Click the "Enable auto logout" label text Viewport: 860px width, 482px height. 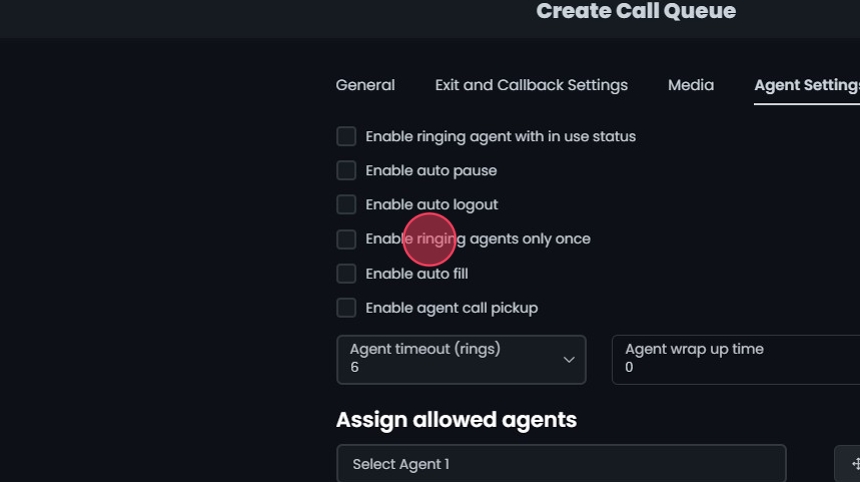point(431,205)
